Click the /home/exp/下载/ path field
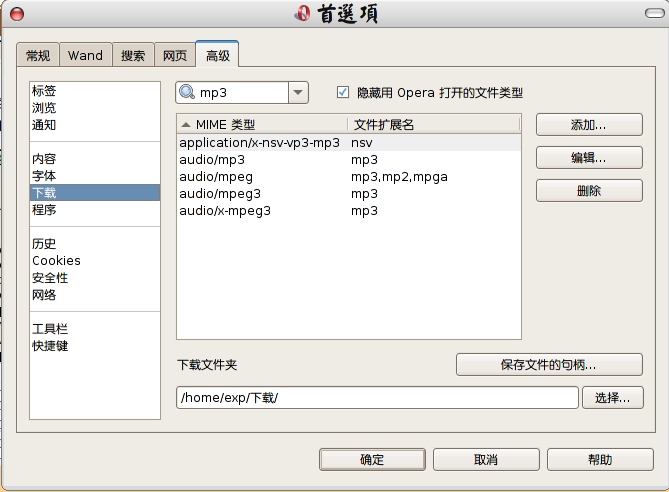This screenshot has height=492, width=669. click(377, 398)
